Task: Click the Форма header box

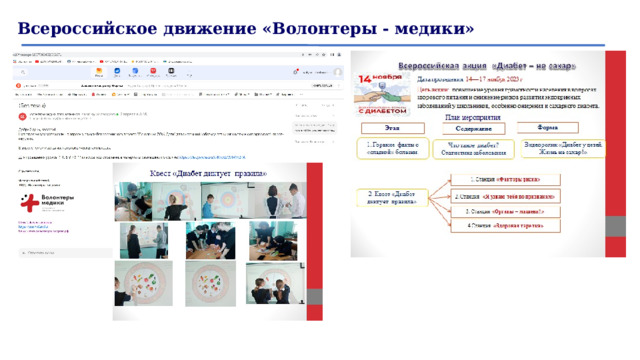Action: coord(548,128)
